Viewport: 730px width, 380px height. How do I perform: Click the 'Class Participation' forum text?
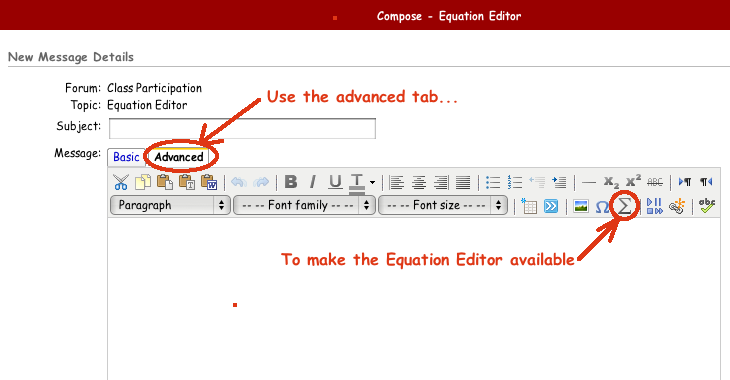pyautogui.click(x=155, y=88)
